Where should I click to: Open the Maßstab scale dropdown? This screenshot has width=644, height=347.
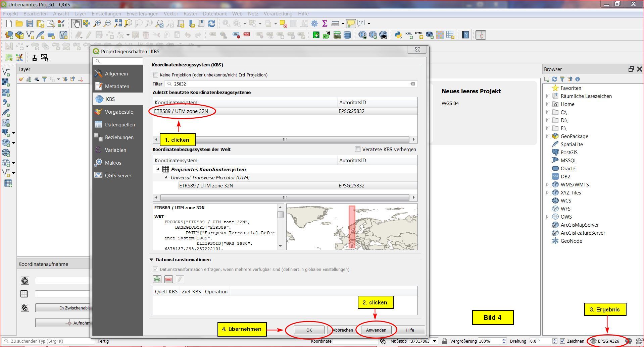coord(434,341)
